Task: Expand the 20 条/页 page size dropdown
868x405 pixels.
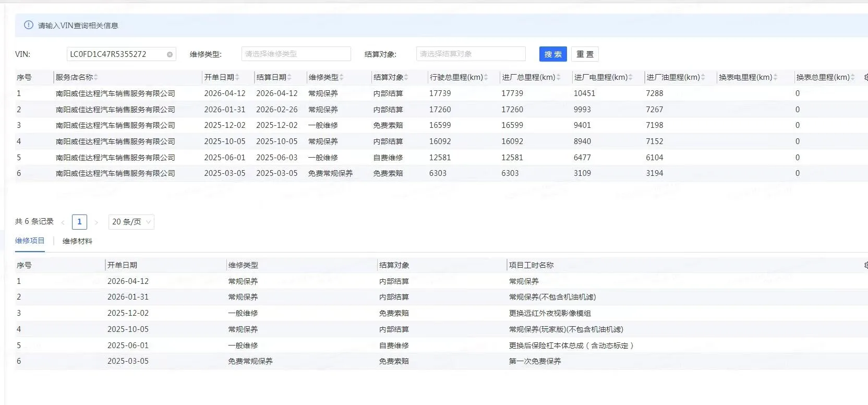Action: click(x=131, y=222)
